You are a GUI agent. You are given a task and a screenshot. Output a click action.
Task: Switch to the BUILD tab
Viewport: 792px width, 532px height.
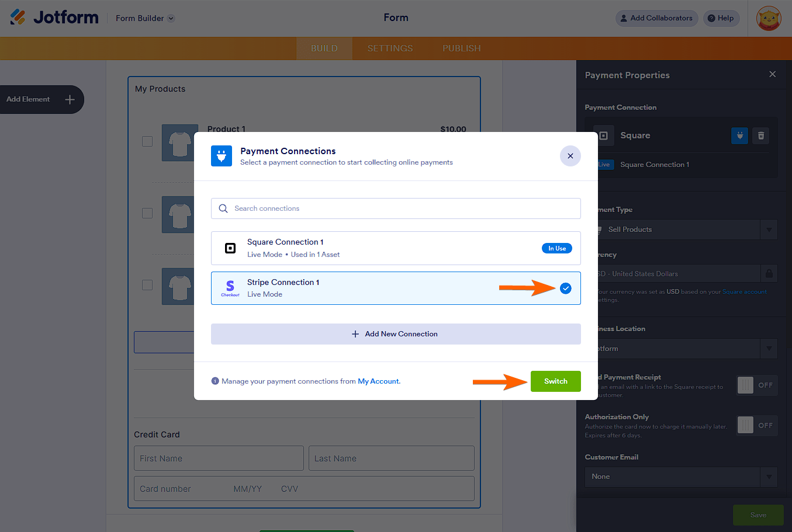324,48
